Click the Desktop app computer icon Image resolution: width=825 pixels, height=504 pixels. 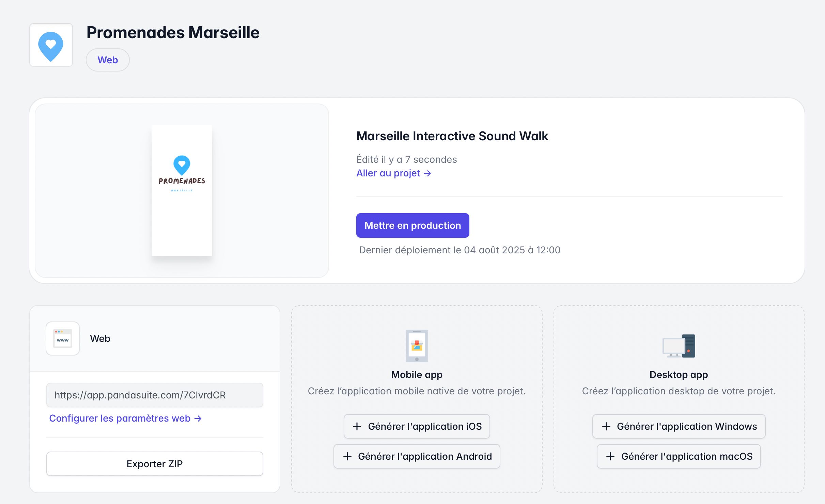[x=679, y=346]
